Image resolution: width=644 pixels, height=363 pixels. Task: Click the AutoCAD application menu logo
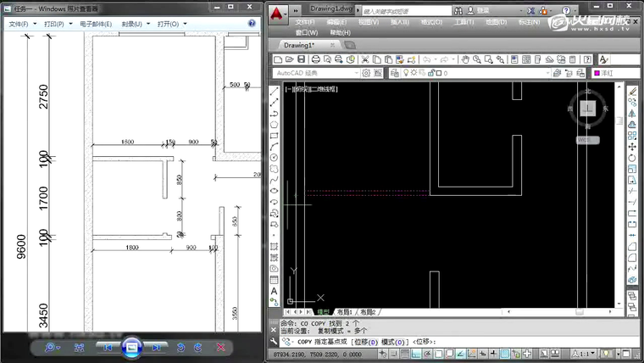pyautogui.click(x=279, y=15)
